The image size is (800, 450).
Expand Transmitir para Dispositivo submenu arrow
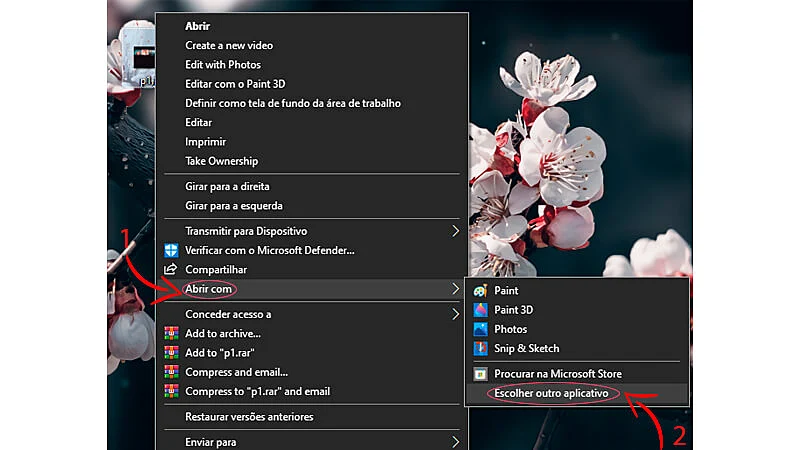point(455,231)
